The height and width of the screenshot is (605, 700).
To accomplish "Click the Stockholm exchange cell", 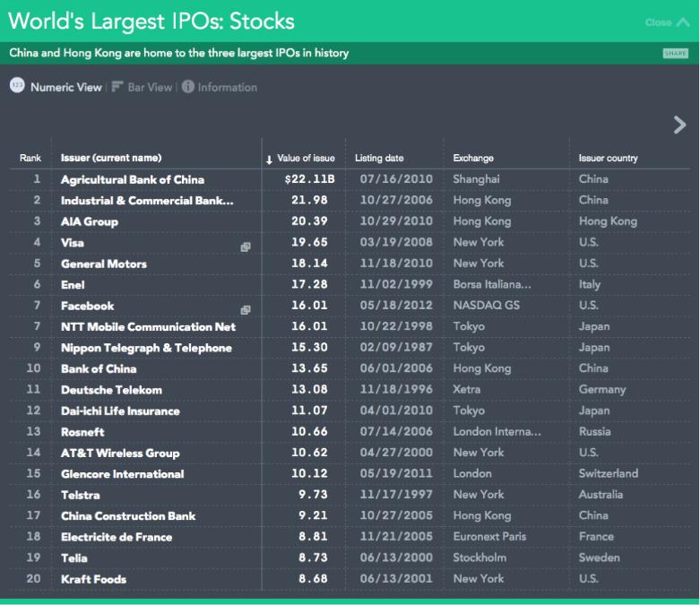I will 480,557.
